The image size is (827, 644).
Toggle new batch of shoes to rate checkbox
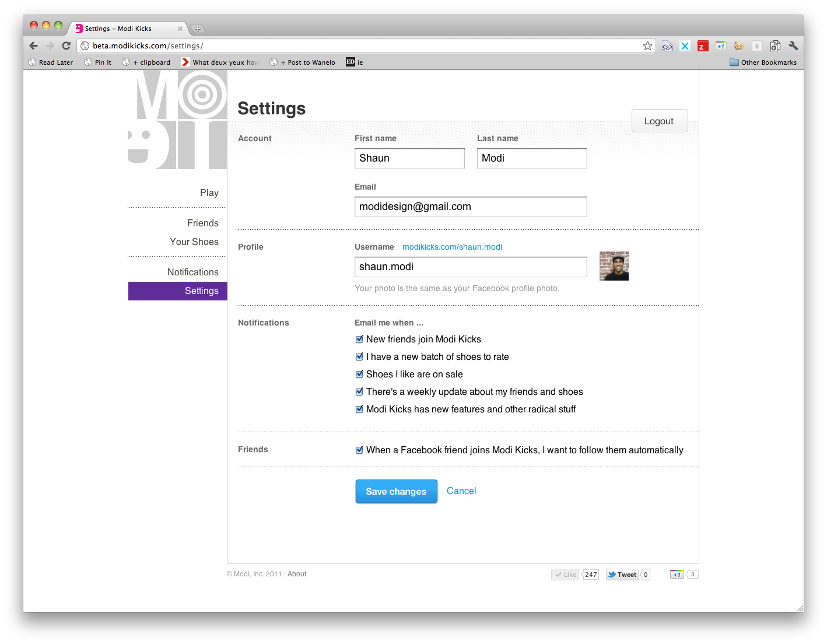point(359,356)
